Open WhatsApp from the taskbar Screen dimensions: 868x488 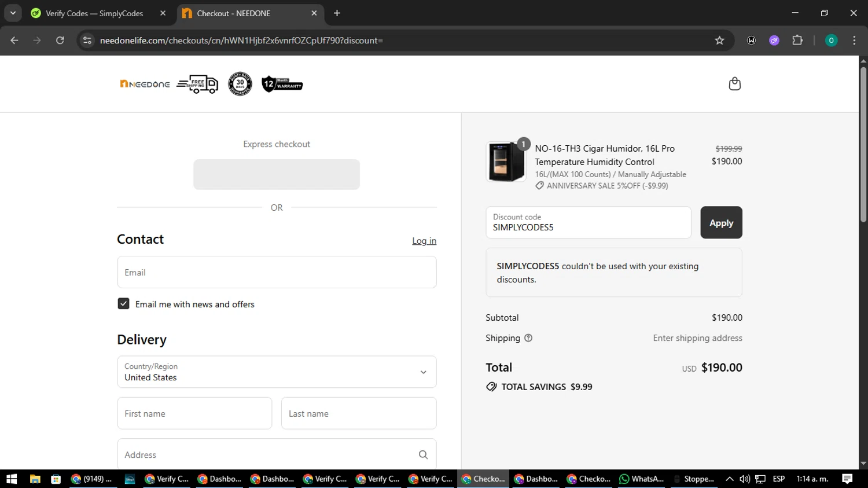(642, 479)
